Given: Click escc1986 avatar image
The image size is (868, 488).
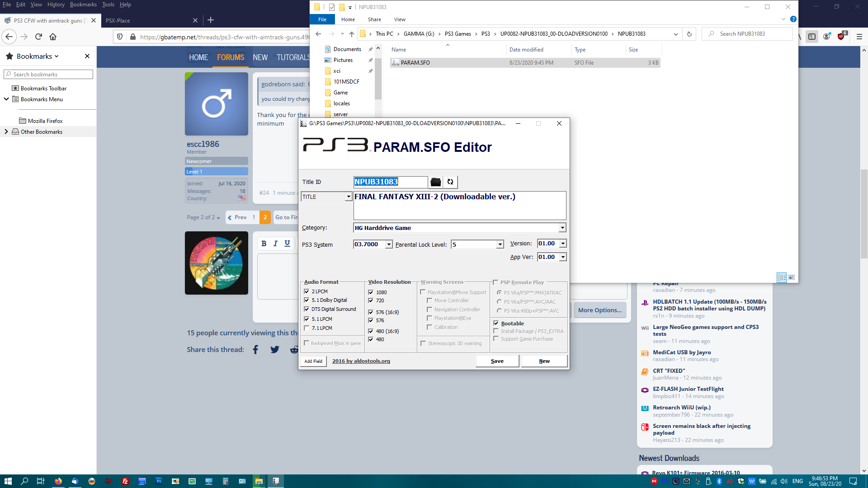Looking at the screenshot, I should [217, 104].
